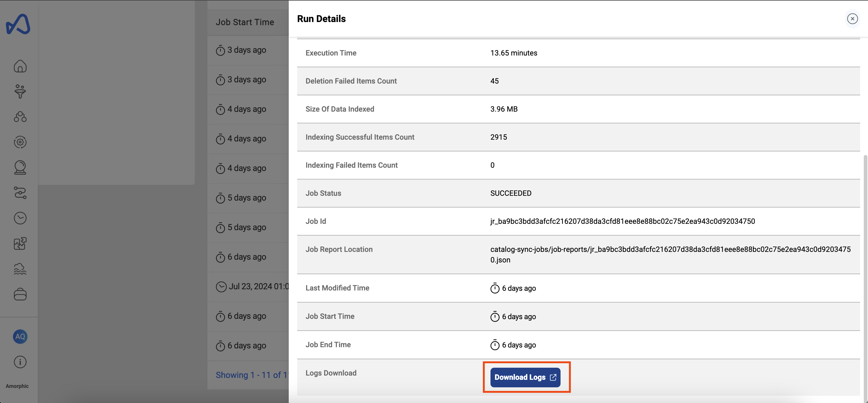This screenshot has height=403, width=868.
Task: Click the SUCCEEDED job status value
Action: click(x=510, y=193)
